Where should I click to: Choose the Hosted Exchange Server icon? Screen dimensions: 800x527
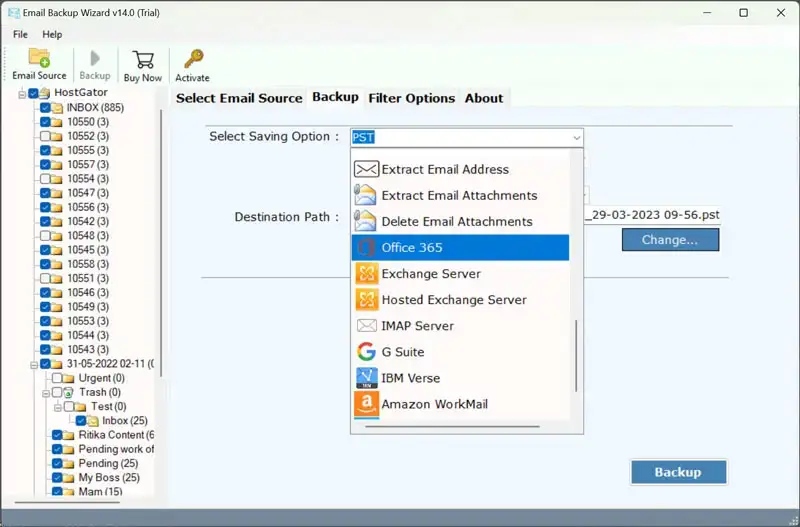(367, 300)
